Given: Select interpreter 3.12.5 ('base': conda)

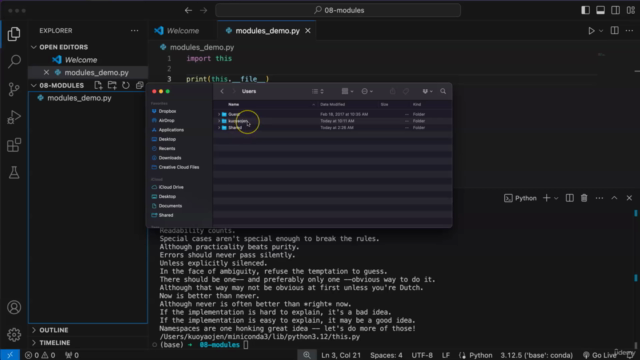Looking at the screenshot, I should 536,355.
